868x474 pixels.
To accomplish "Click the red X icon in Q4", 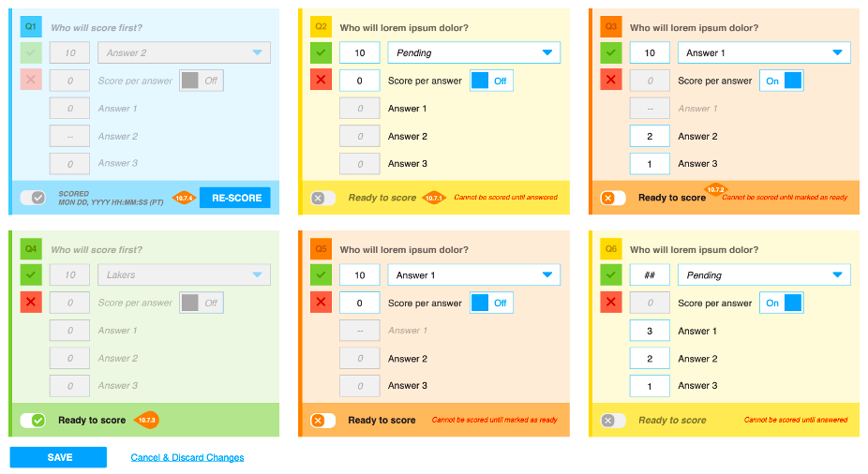I will [x=31, y=303].
